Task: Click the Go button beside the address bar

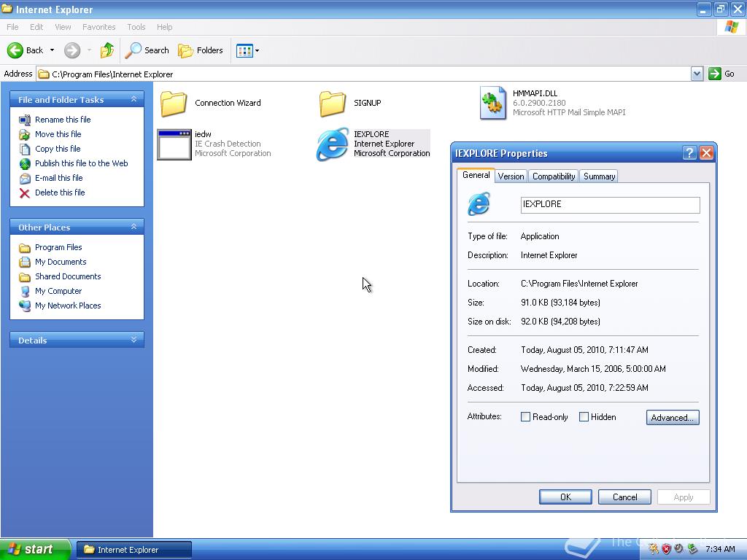Action: click(721, 74)
